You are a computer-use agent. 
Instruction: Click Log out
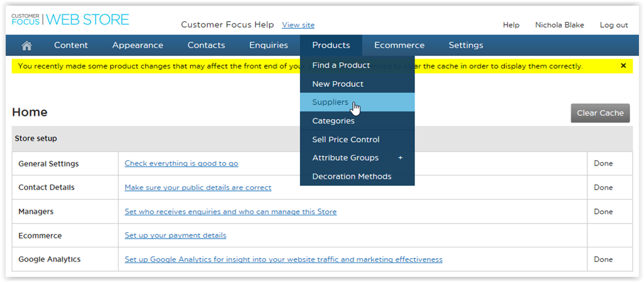click(614, 25)
